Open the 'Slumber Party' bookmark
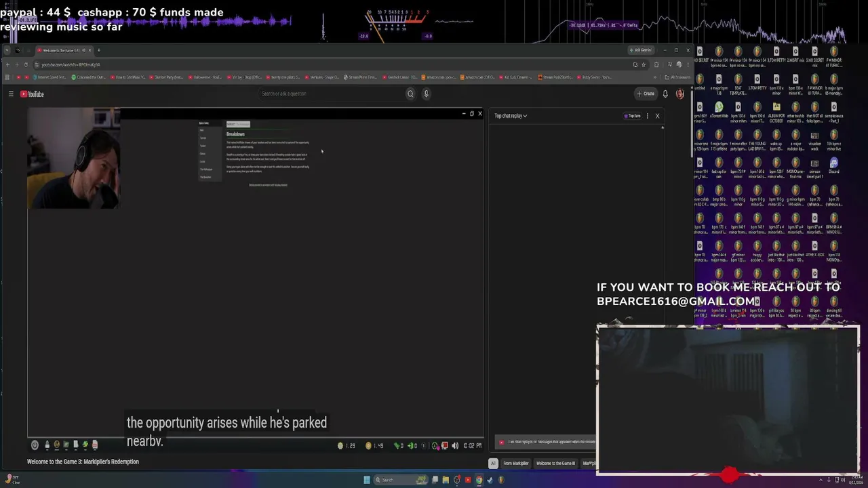This screenshot has width=868, height=488. coord(167,77)
